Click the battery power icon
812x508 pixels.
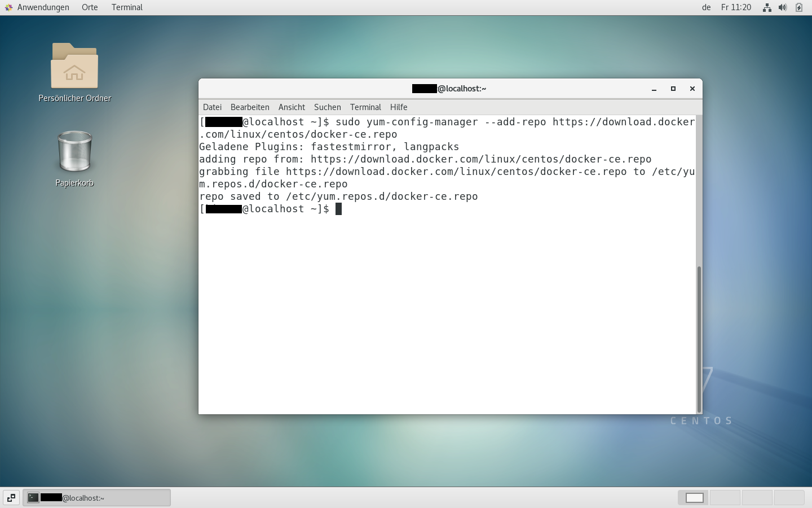point(799,7)
